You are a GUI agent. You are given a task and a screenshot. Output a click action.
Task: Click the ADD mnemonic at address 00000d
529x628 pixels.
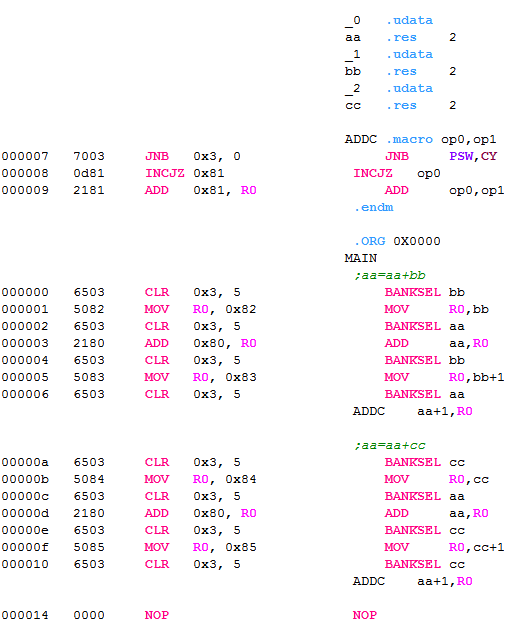click(157, 513)
